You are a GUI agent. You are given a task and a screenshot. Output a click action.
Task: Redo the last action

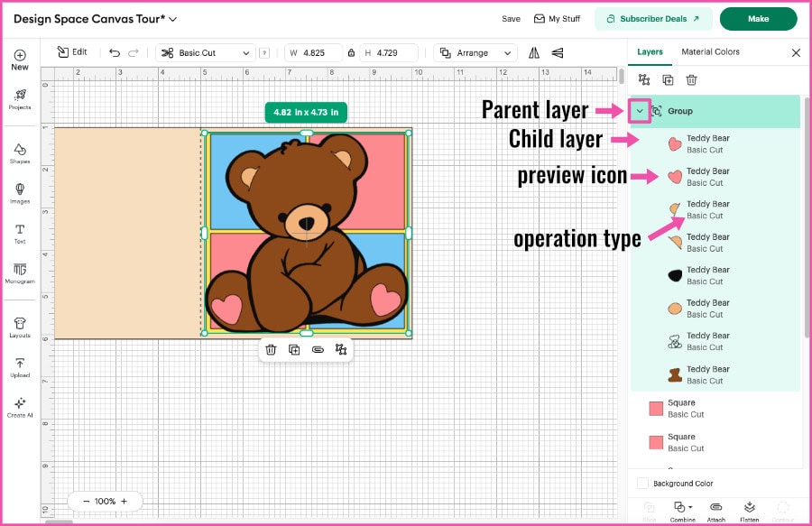(x=134, y=53)
